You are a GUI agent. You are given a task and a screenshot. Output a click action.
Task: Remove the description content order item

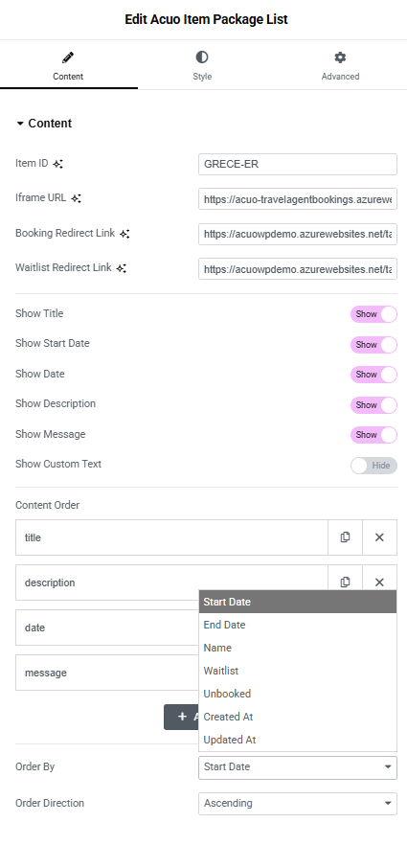click(x=379, y=582)
